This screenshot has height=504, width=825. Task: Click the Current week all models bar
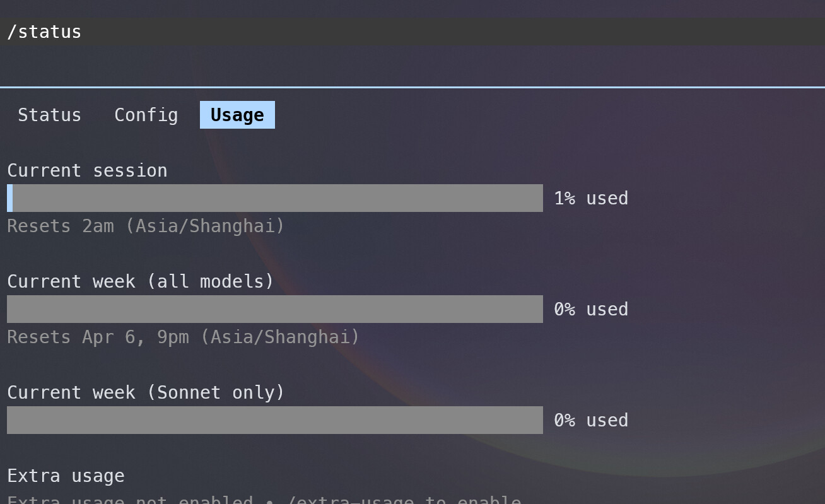pos(275,309)
